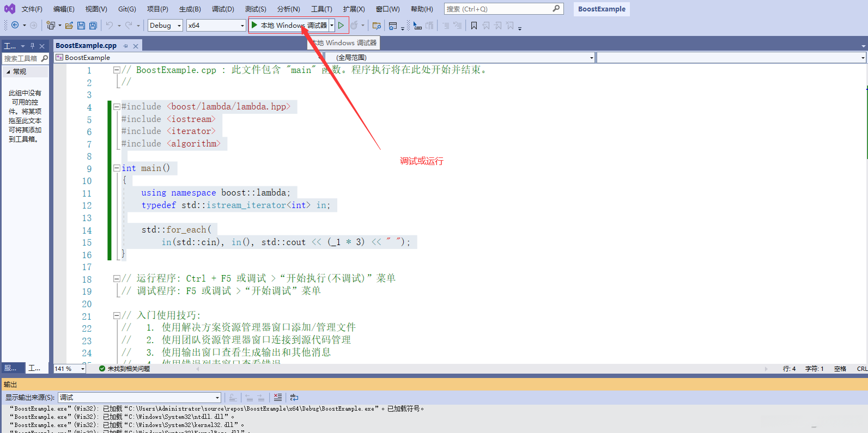
Task: Collapse the comment block at line 18
Action: tap(117, 278)
